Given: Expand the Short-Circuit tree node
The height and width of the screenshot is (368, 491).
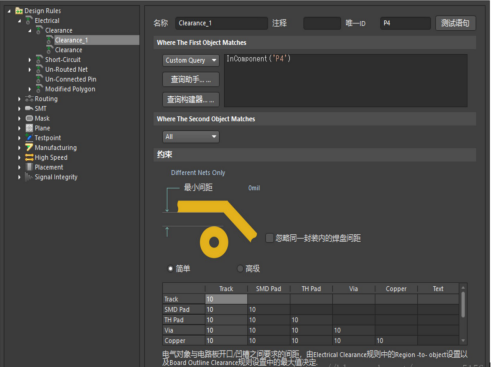Looking at the screenshot, I should 30,60.
